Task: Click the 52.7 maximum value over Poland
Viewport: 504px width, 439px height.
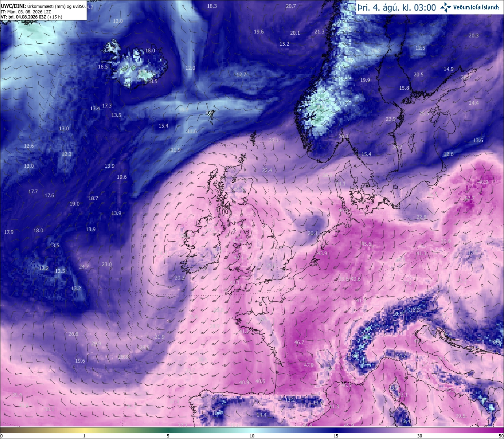Action: pyautogui.click(x=470, y=198)
